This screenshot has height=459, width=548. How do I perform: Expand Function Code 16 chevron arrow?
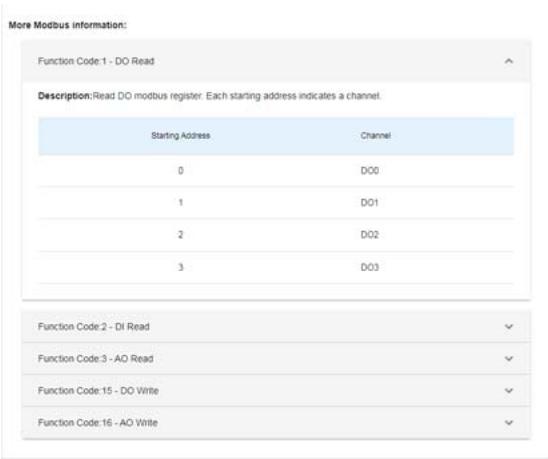509,423
